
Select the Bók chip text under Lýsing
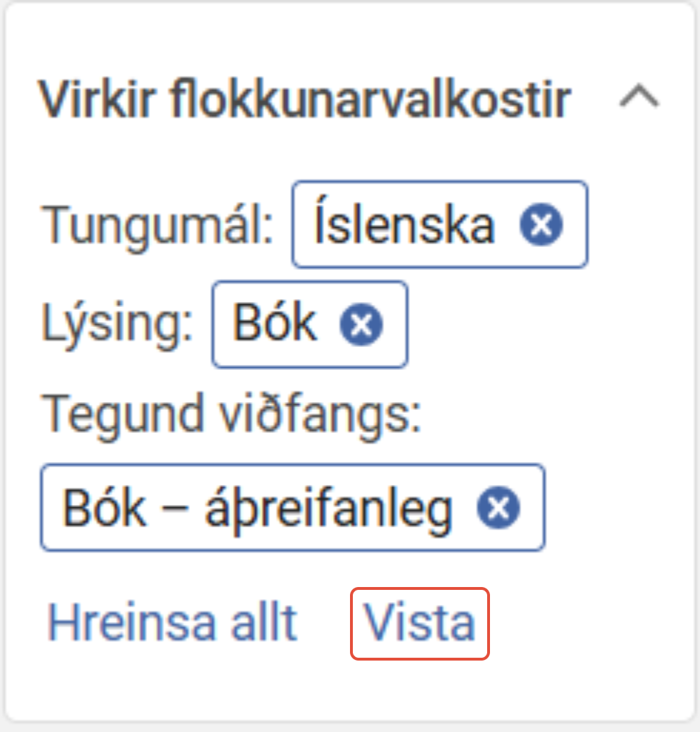274,322
